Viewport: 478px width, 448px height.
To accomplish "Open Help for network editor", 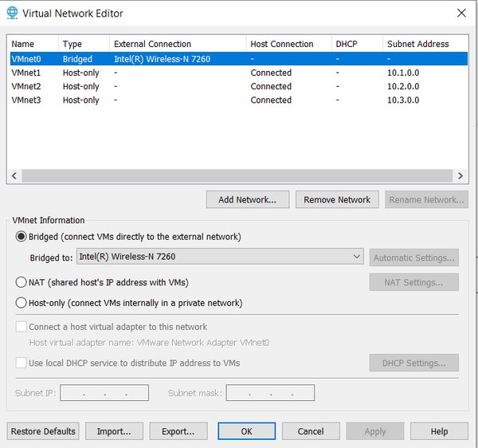I will [x=439, y=431].
